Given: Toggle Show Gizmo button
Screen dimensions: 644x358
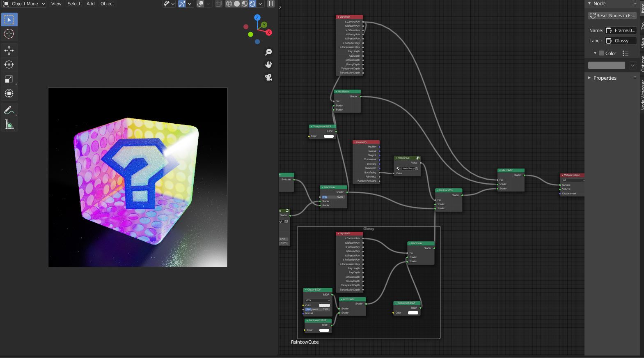Looking at the screenshot, I should pyautogui.click(x=182, y=4).
